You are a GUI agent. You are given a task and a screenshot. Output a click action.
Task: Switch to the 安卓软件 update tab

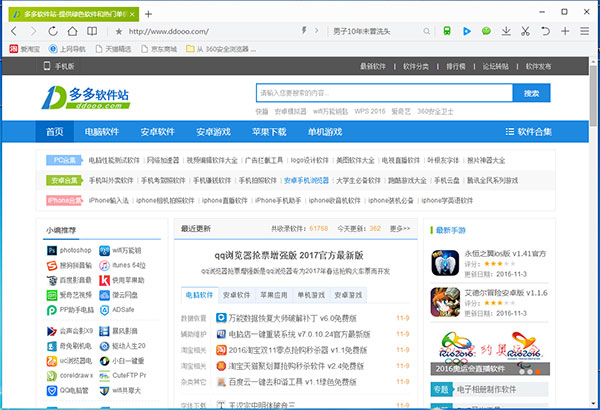(x=236, y=295)
